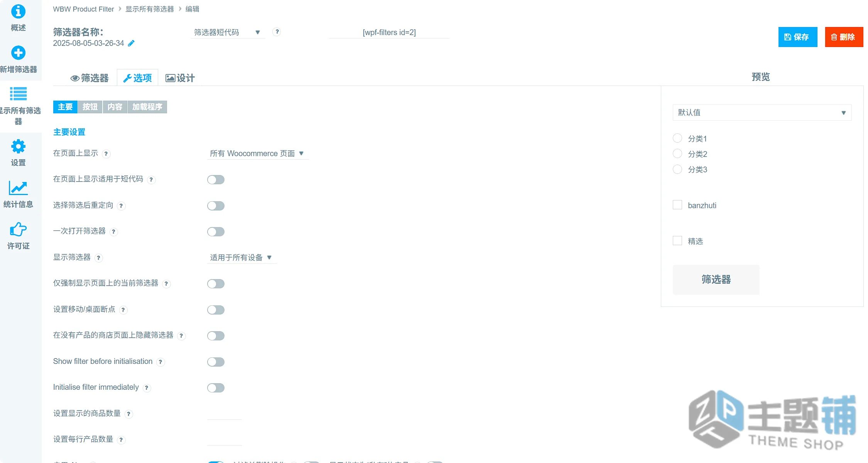Enable Initialise filter immediately switch
This screenshot has height=463, width=868.
pos(216,388)
